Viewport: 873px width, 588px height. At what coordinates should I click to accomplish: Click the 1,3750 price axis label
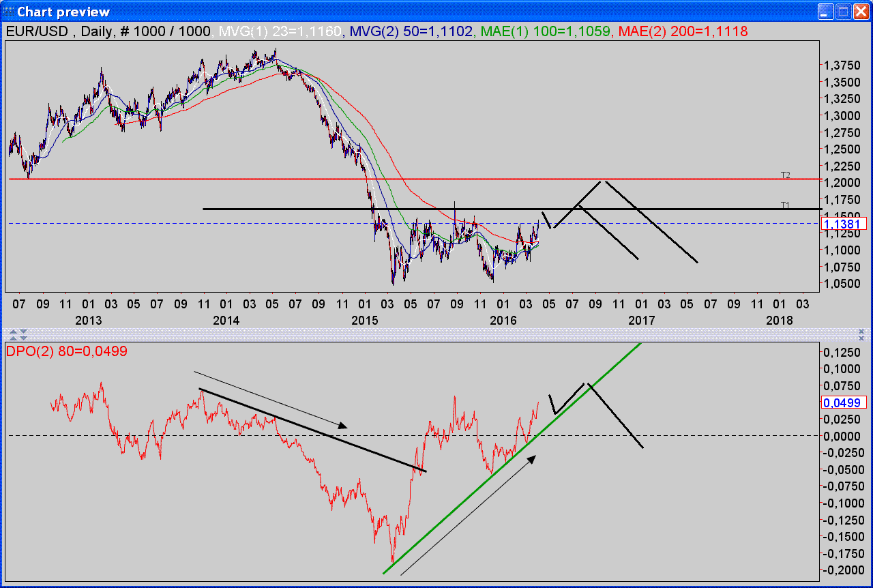click(841, 65)
